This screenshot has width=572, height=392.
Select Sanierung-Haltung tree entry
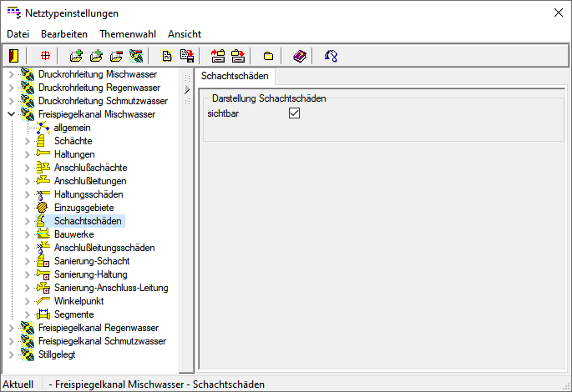(x=90, y=274)
